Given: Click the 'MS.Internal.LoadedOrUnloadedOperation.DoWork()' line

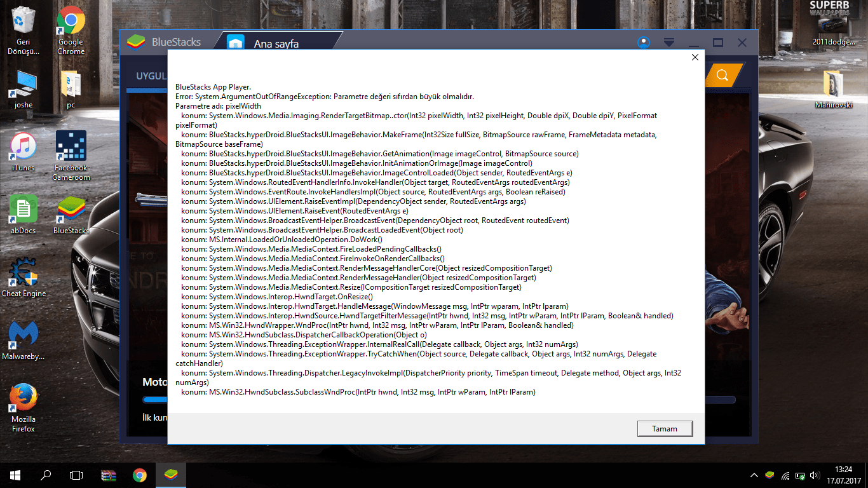Looking at the screenshot, I should click(281, 240).
